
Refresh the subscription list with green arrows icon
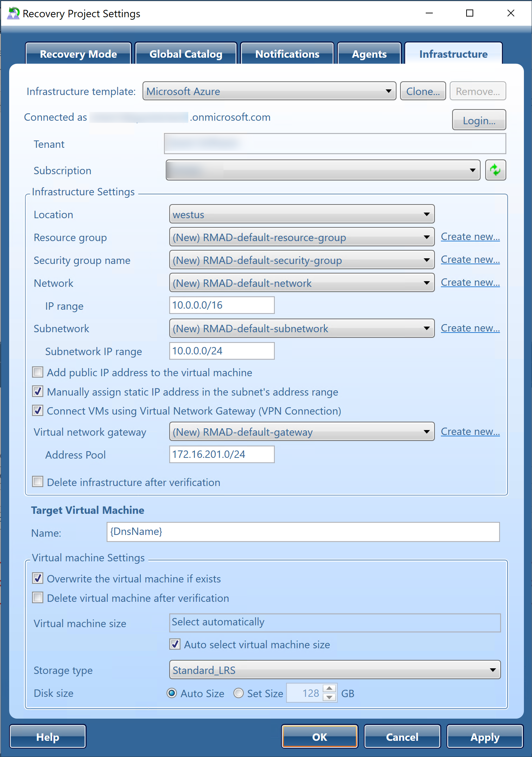[x=495, y=170]
